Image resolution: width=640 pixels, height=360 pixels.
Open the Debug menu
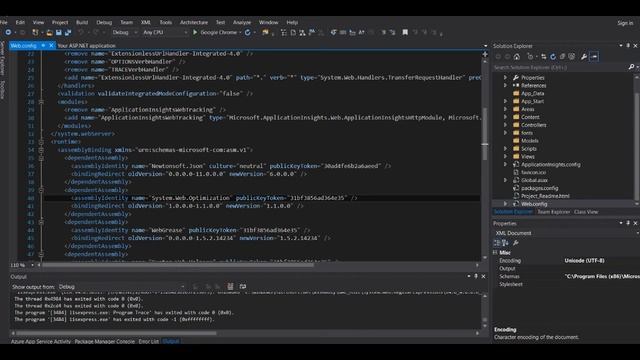tap(104, 22)
